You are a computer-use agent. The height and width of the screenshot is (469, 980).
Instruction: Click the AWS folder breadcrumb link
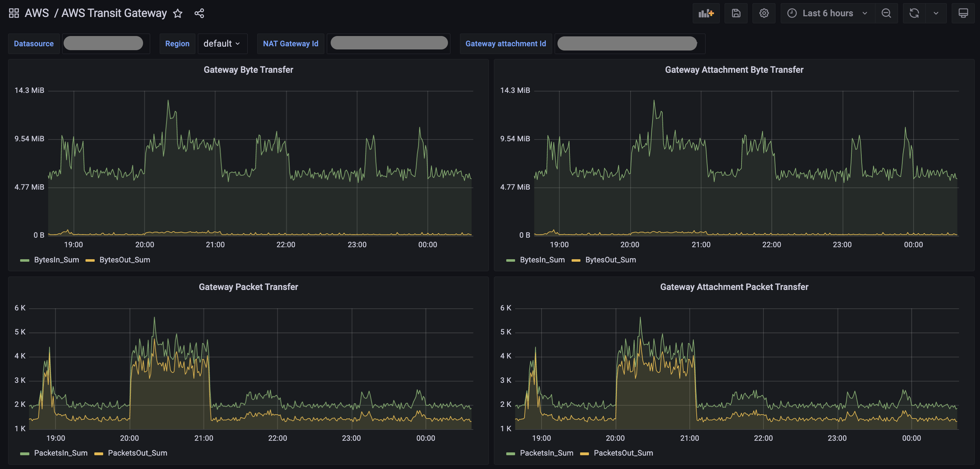tap(37, 13)
